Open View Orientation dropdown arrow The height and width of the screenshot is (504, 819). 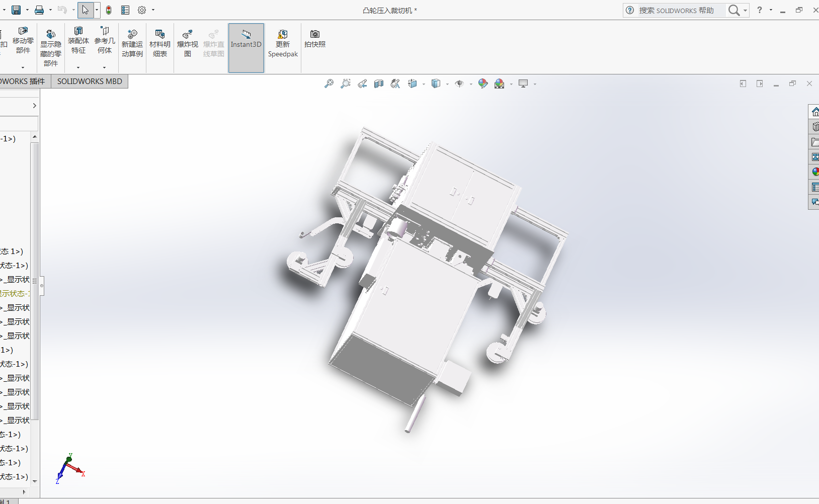coord(424,84)
